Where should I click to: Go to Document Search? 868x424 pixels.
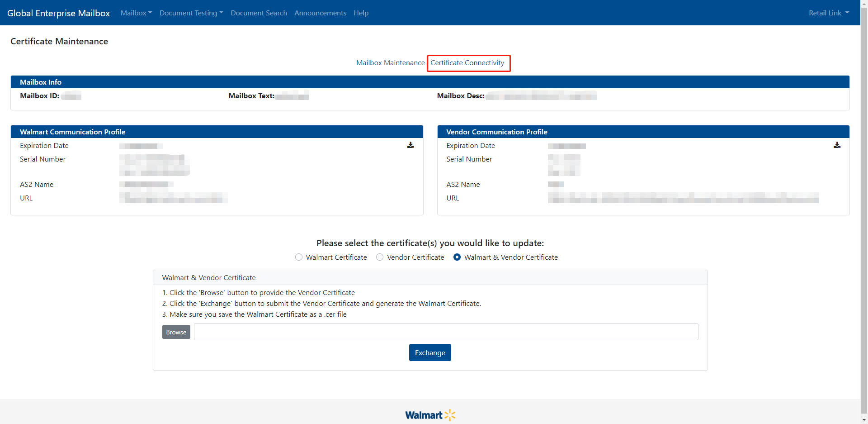(x=259, y=13)
